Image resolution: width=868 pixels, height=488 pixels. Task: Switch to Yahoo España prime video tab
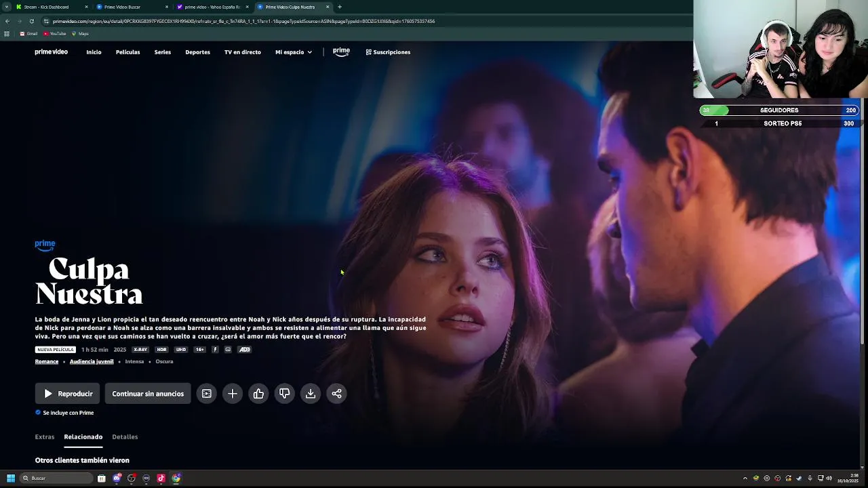click(212, 7)
